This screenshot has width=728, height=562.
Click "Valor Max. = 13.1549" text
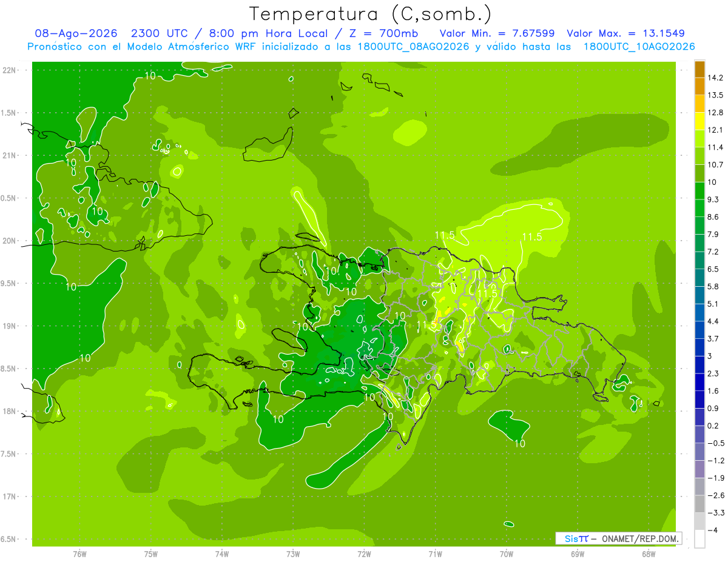pyautogui.click(x=626, y=33)
